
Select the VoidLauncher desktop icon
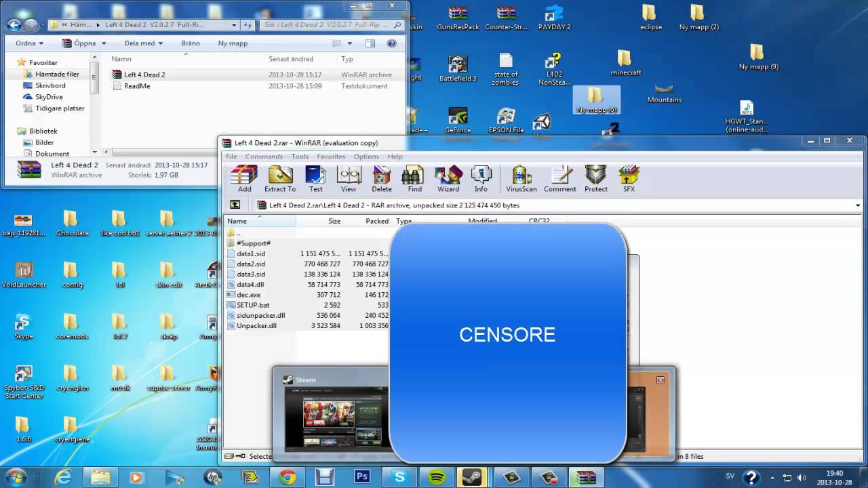click(23, 275)
